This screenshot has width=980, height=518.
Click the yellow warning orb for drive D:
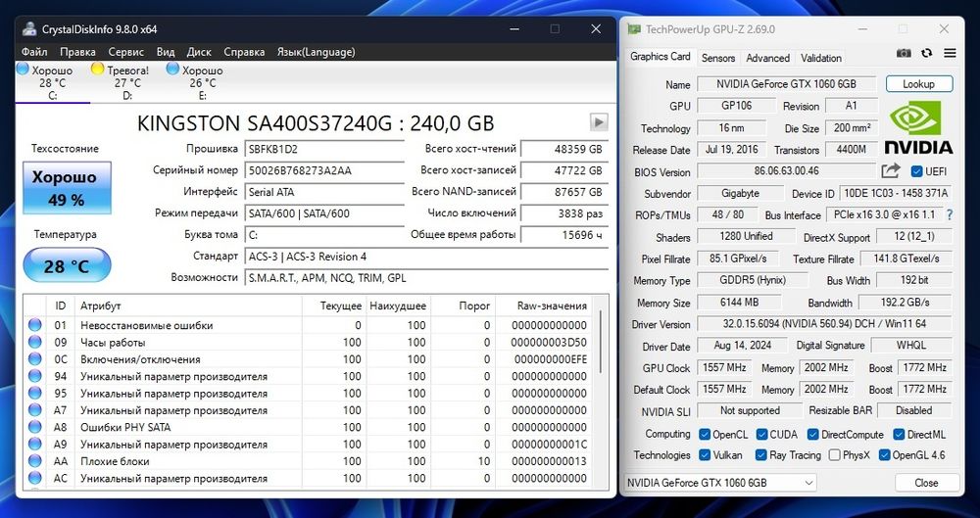tap(97, 69)
